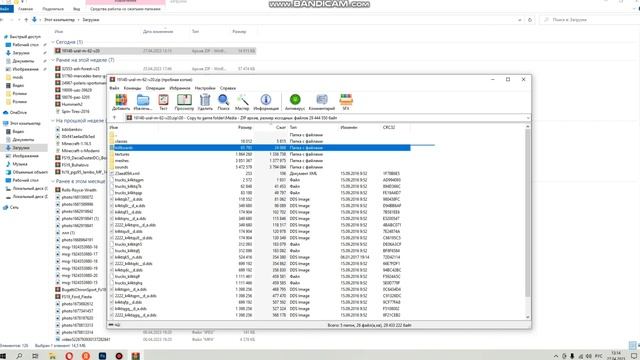Image resolution: width=640 pixels, height=360 pixels.
Task: Sort WinRAR list by Размер column header
Action: [x=244, y=128]
